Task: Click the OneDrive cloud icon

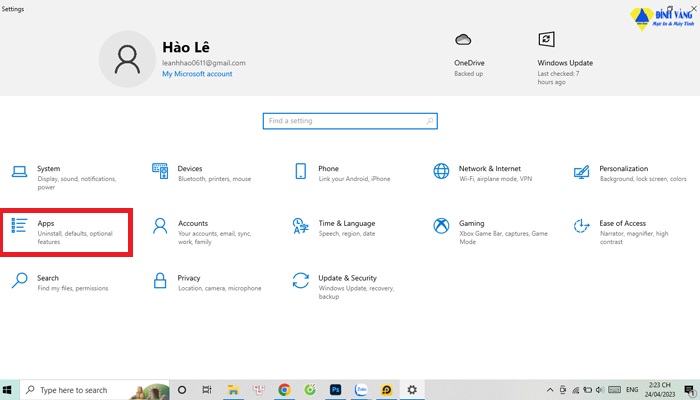Action: [x=463, y=40]
